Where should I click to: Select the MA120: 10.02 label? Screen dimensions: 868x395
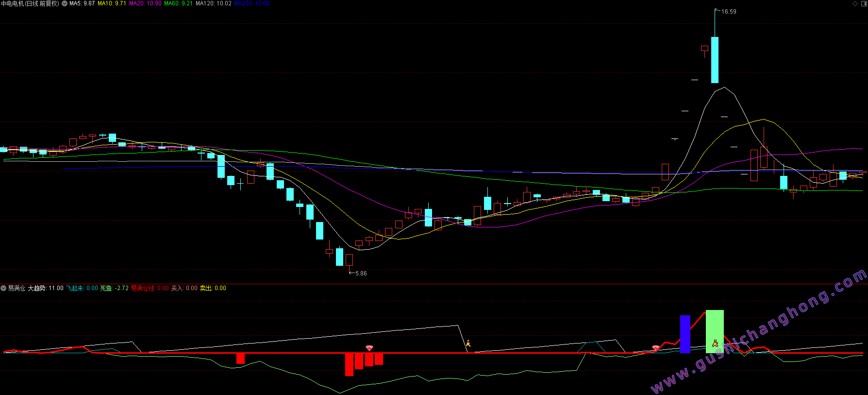tap(213, 3)
